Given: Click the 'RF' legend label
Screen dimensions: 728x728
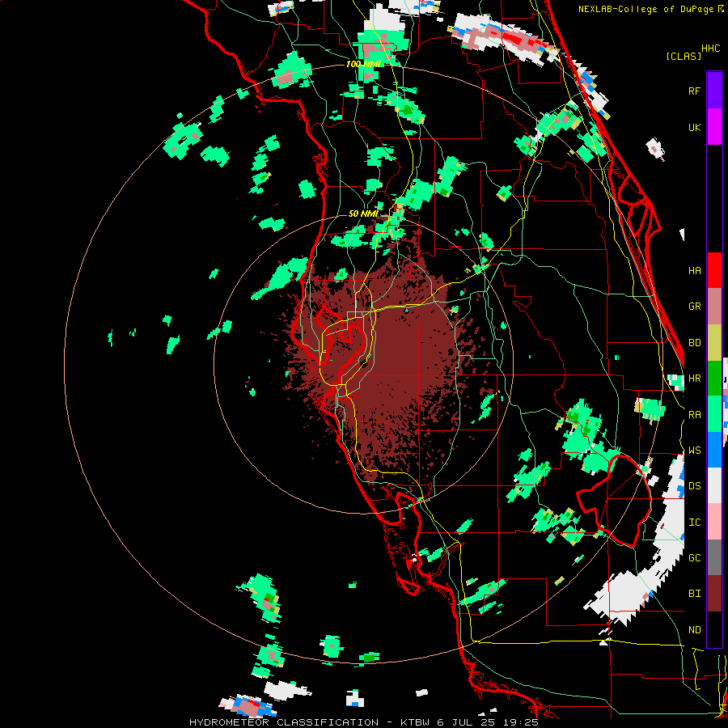Looking at the screenshot, I should pyautogui.click(x=694, y=91).
